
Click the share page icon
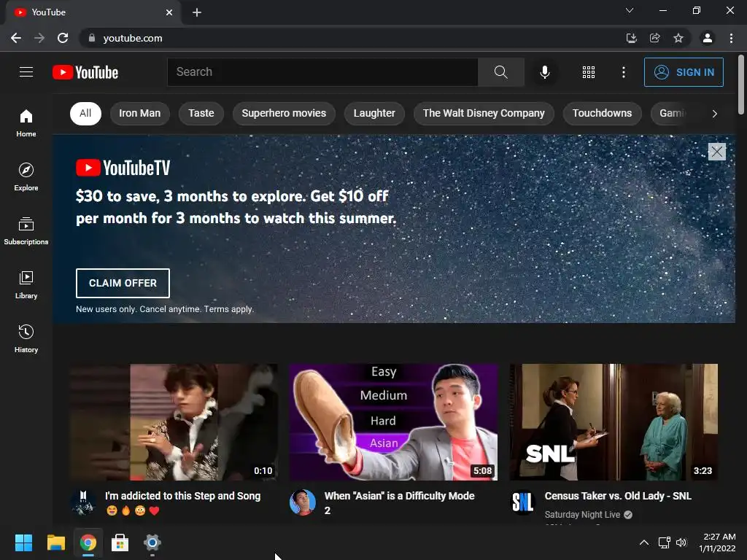pyautogui.click(x=655, y=38)
